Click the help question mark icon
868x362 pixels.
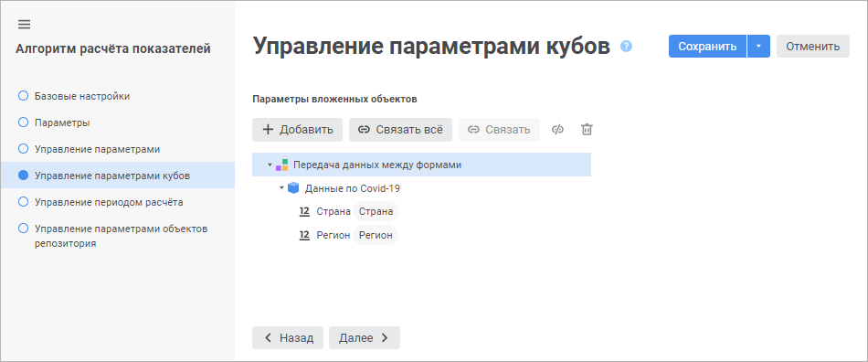pos(626,47)
